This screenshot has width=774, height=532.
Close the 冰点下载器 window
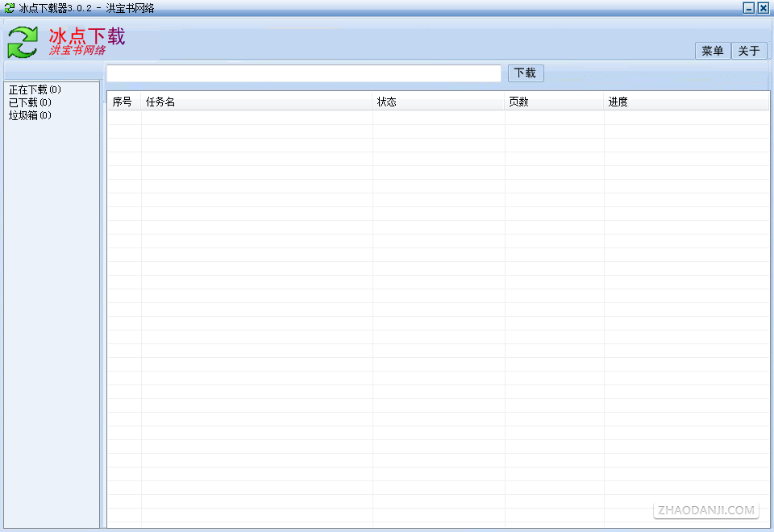coord(764,8)
